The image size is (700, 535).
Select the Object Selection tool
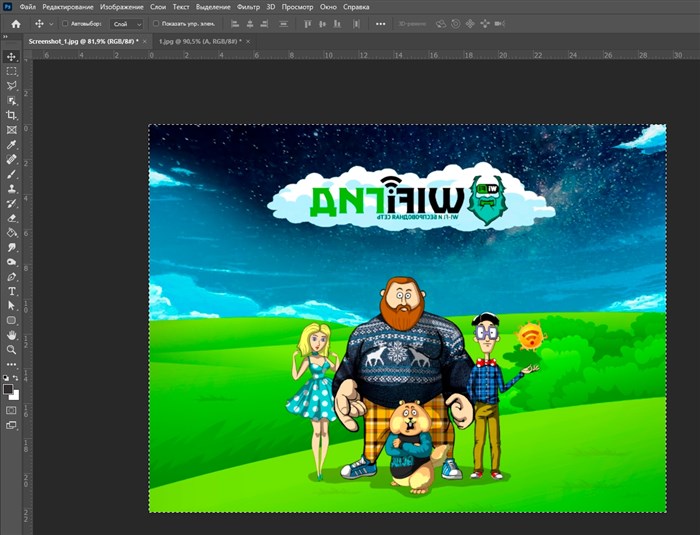(x=12, y=100)
